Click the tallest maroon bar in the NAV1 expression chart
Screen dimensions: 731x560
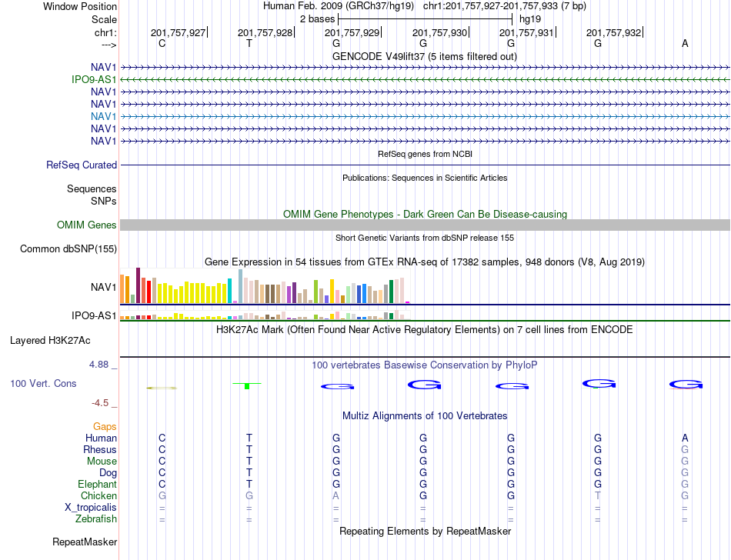[138, 285]
